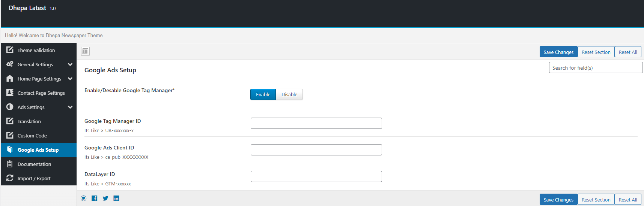Screen dimensions: 644x206
Task: Click the Custom Code edit icon
Action: click(x=10, y=135)
